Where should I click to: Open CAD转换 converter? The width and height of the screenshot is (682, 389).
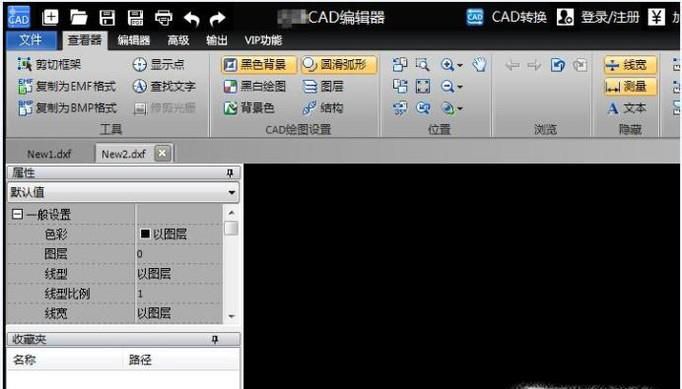(507, 17)
